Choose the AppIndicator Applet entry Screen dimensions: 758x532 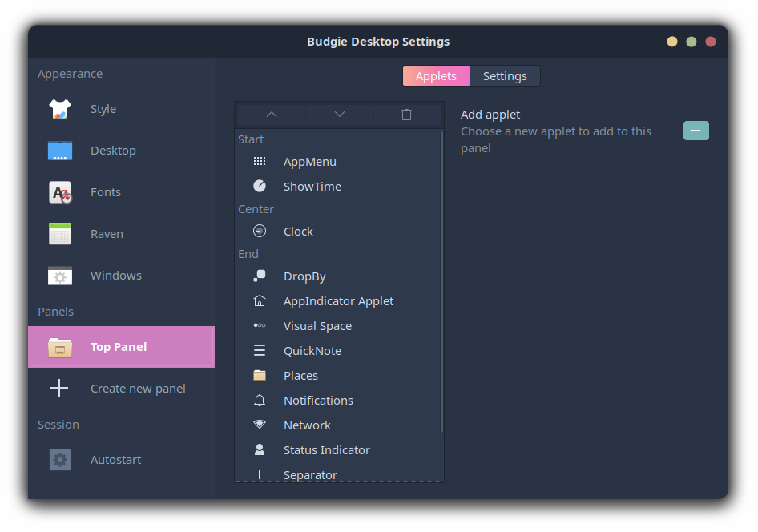[x=338, y=301]
